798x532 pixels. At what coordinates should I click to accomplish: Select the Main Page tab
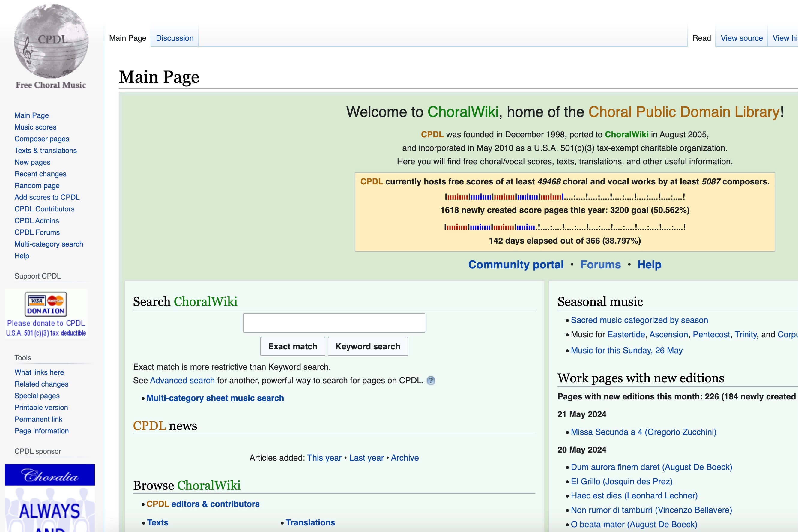(x=127, y=38)
